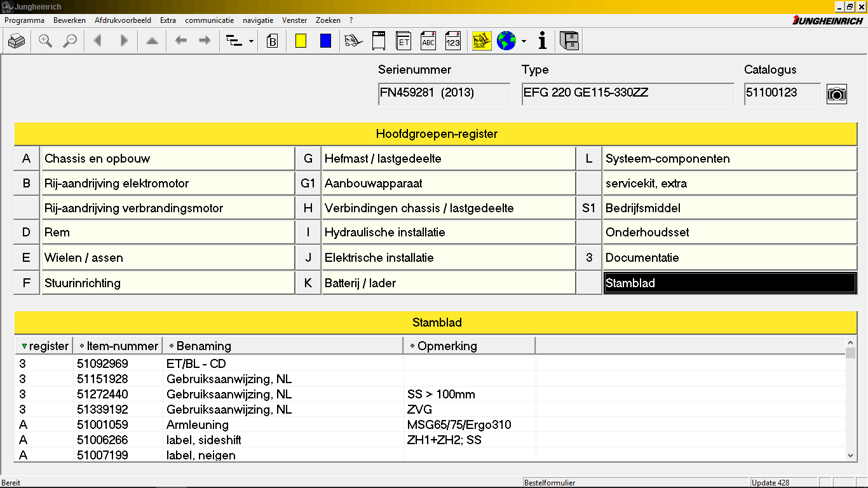Click the zoom in magnifier icon
This screenshot has width=868, height=488.
click(45, 41)
